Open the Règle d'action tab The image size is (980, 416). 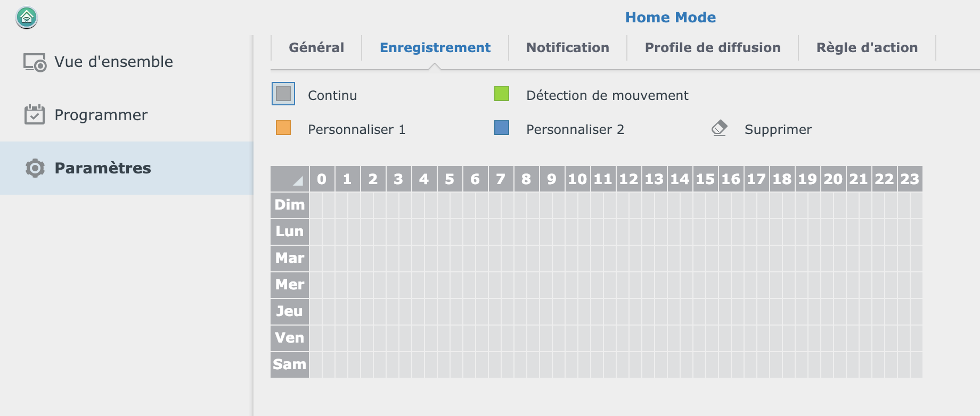coord(867,48)
